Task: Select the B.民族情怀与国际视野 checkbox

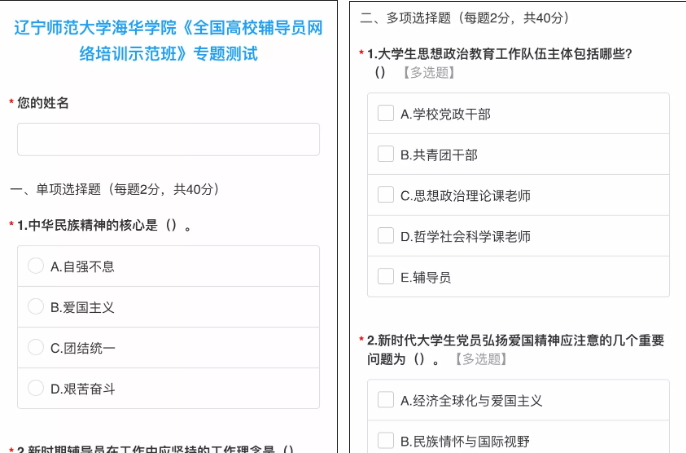Action: click(385, 441)
